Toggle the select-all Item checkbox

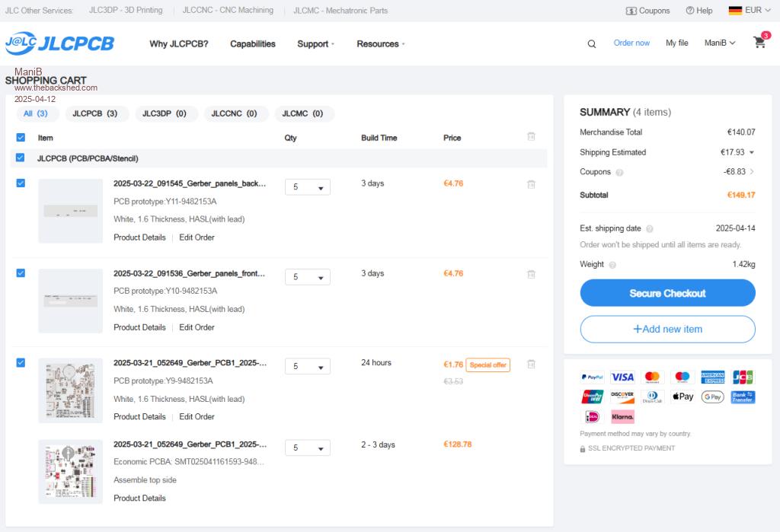(21, 138)
